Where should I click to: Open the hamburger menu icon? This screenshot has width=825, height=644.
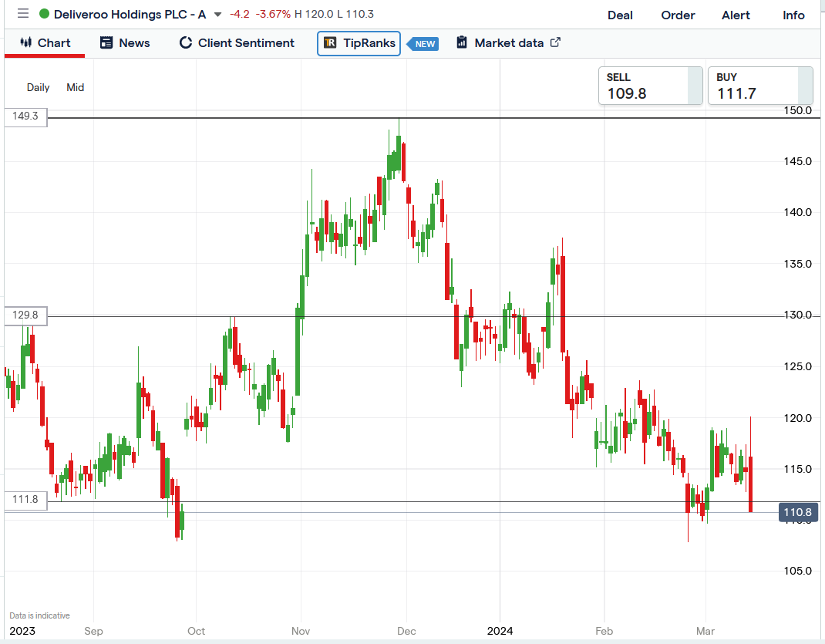[x=22, y=13]
